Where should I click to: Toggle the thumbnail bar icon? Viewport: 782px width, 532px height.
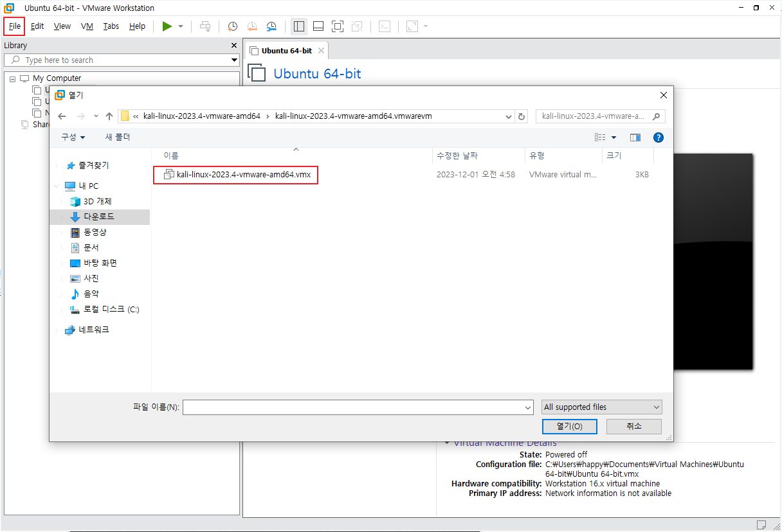click(318, 26)
